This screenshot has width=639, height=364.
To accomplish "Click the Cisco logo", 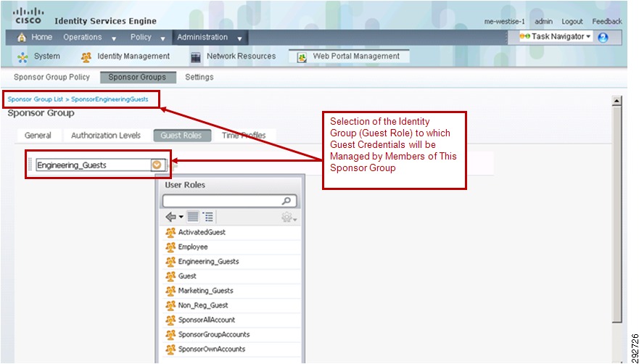I will tap(28, 15).
